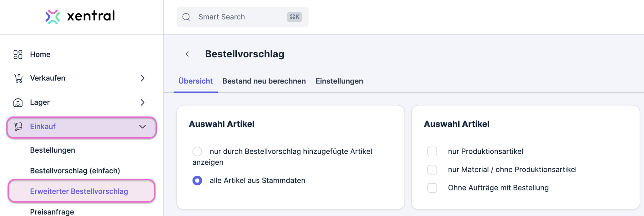Click inside the Smart Search field
The height and width of the screenshot is (216, 644).
[x=238, y=17]
